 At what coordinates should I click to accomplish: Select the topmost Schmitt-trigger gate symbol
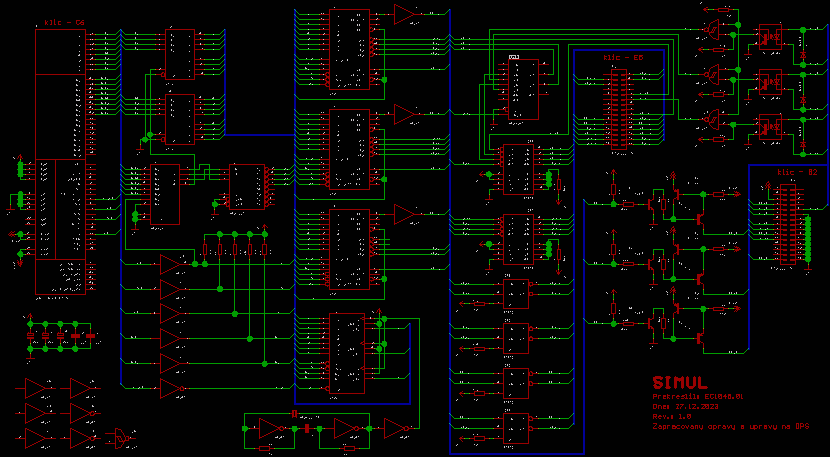pos(713,27)
